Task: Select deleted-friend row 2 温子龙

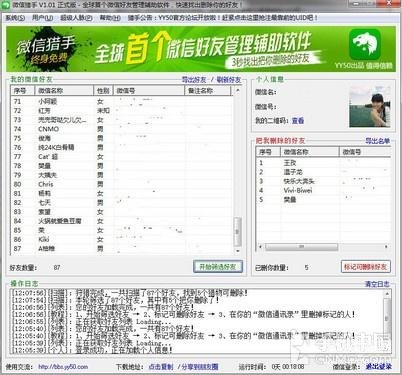Action: [x=323, y=172]
